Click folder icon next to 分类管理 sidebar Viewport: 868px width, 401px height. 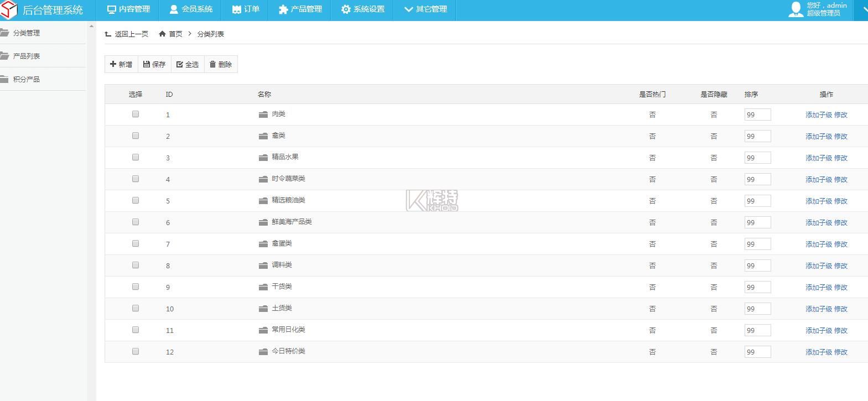click(x=4, y=33)
